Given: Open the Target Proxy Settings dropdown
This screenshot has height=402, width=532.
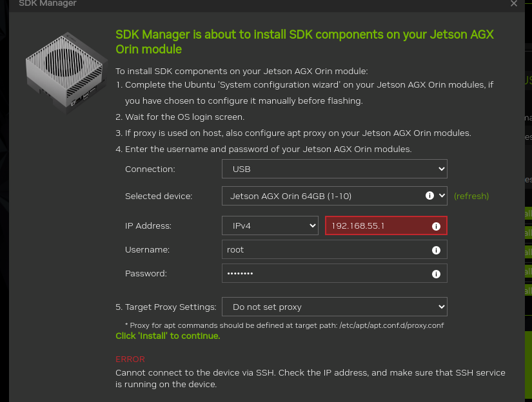Looking at the screenshot, I should tap(335, 307).
